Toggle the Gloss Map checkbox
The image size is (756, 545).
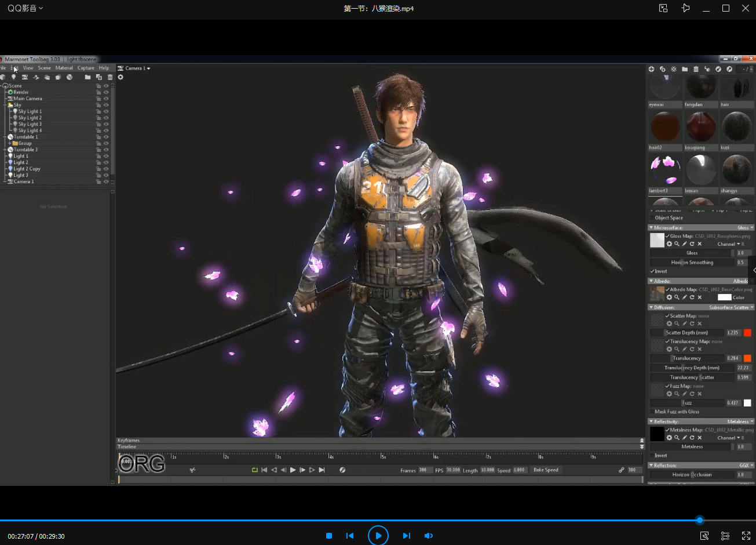click(x=668, y=236)
